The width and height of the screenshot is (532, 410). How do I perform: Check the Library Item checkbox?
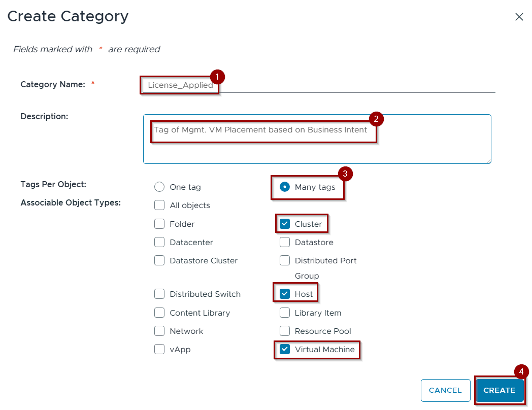285,313
